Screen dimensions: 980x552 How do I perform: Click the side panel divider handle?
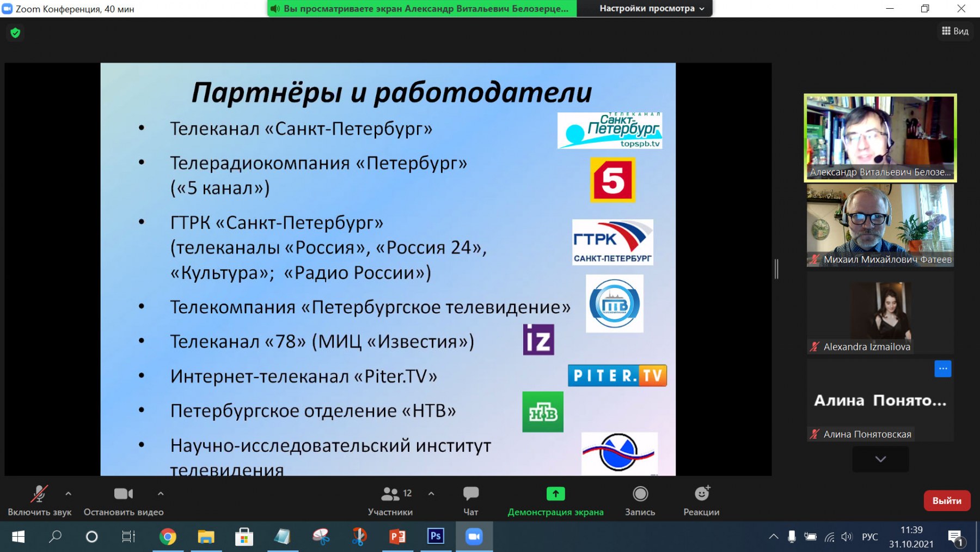776,269
